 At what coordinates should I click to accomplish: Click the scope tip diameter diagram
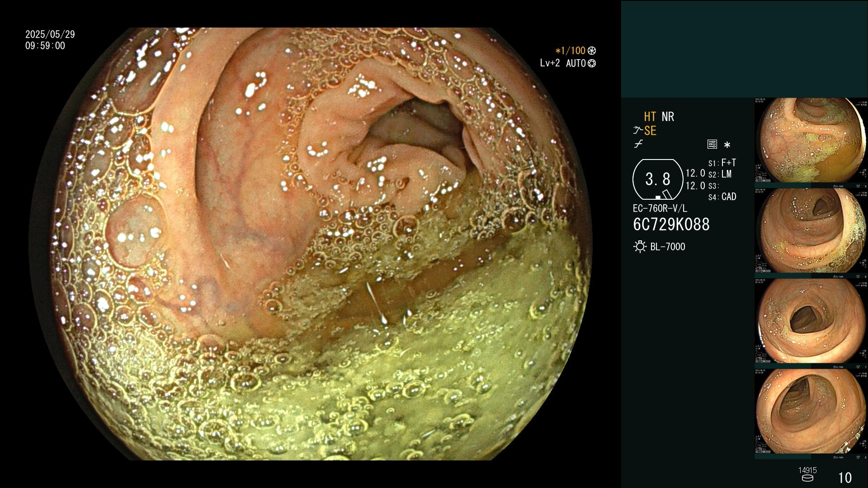tap(658, 179)
